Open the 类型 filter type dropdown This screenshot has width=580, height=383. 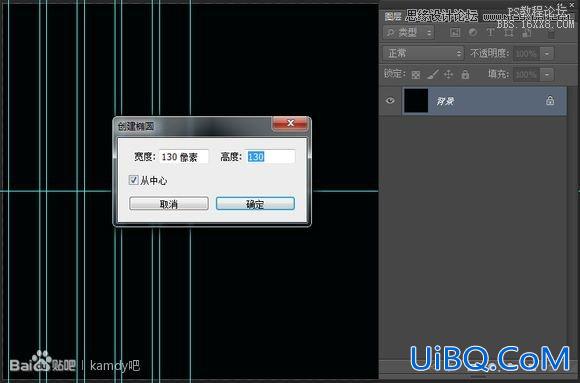[x=408, y=33]
